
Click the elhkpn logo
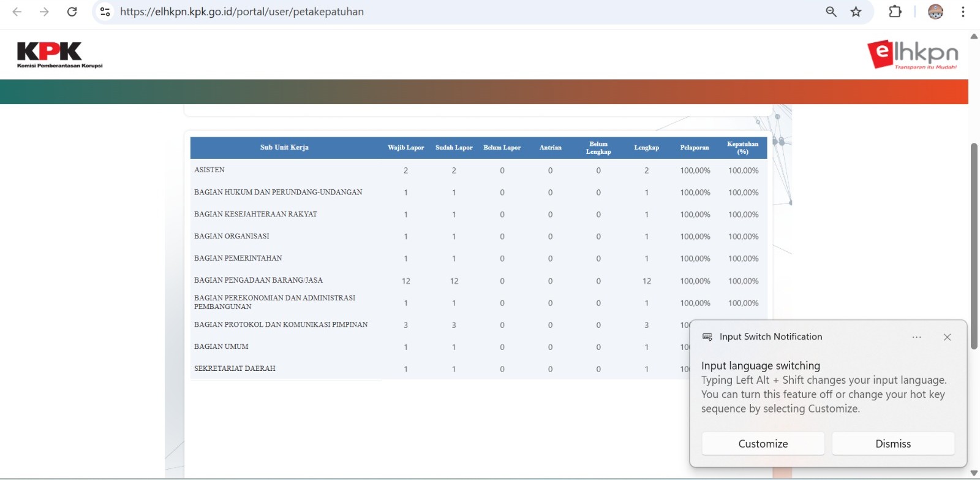912,55
